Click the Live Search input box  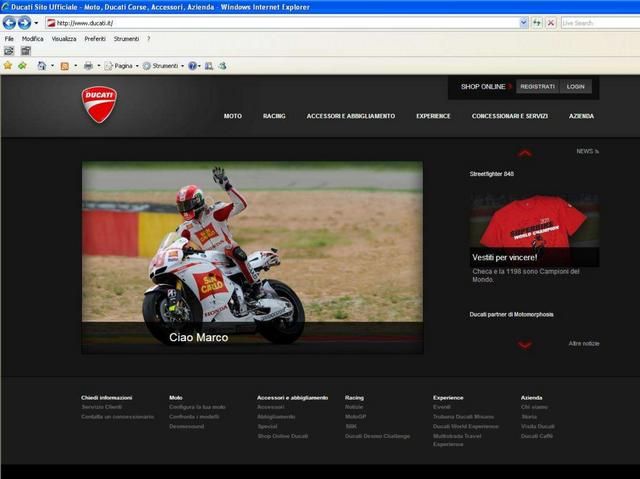click(x=600, y=23)
